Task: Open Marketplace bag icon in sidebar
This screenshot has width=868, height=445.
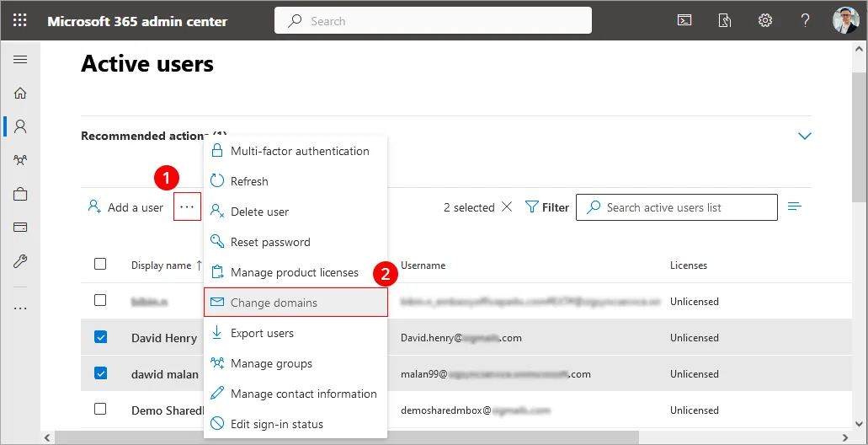Action: [x=20, y=194]
